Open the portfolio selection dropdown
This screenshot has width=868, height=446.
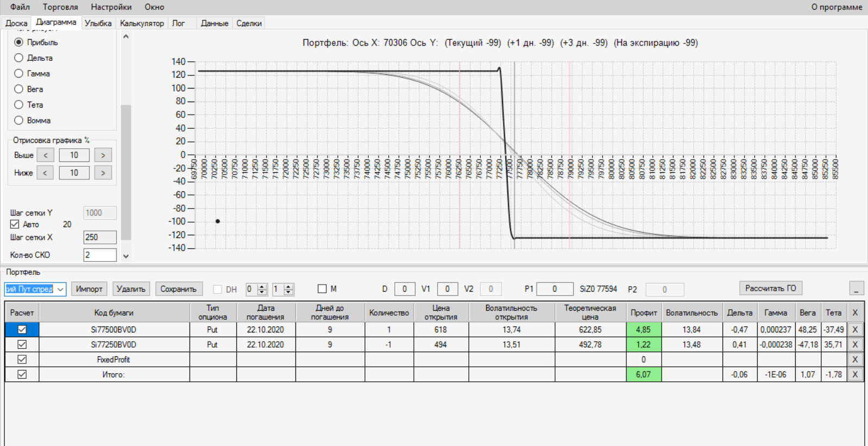(x=61, y=289)
